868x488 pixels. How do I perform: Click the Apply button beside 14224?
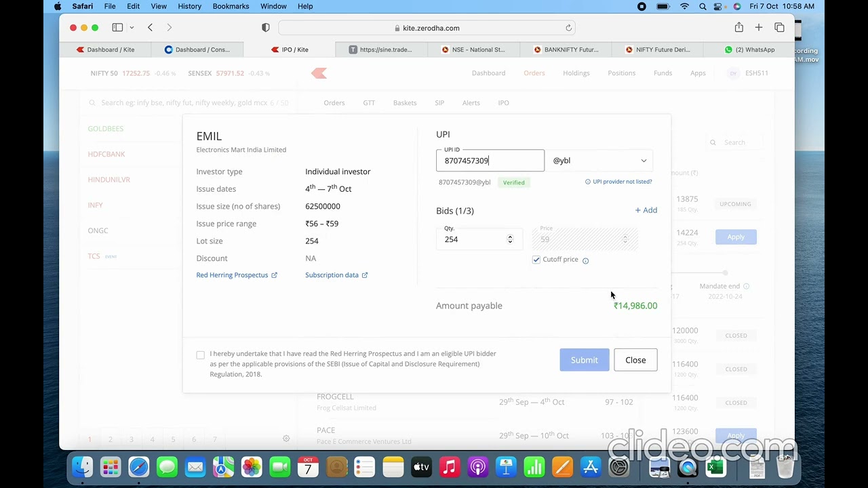coord(736,237)
